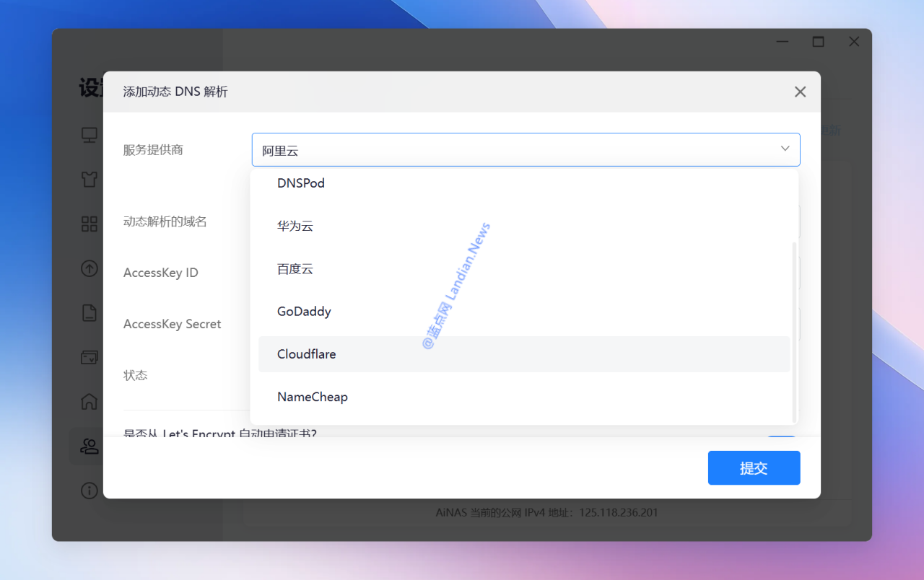Click the dropdown list scrollbar
This screenshot has height=580, width=924.
point(795,332)
